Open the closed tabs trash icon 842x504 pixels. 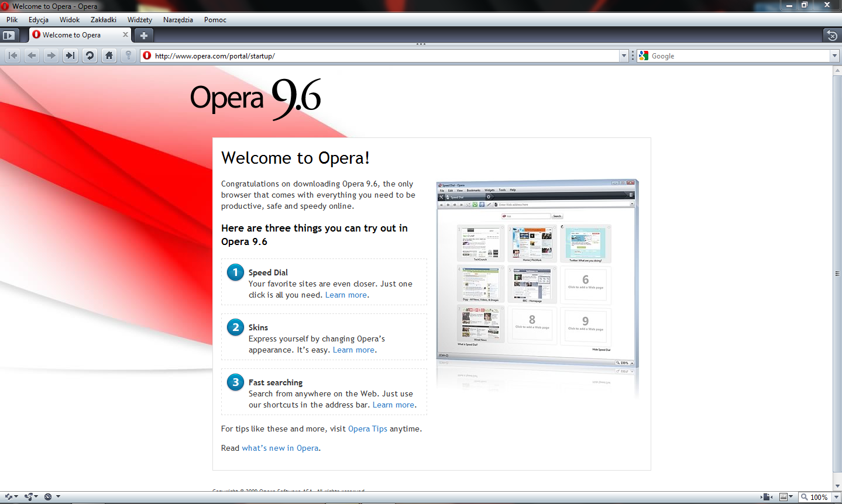coord(832,35)
